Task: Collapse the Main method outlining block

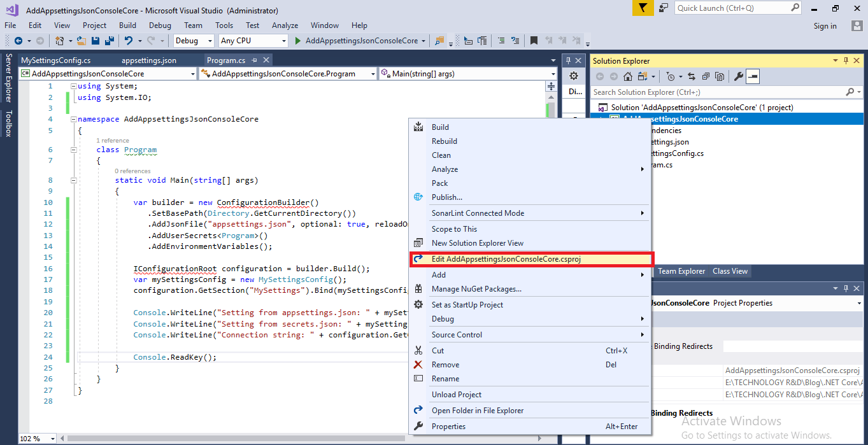Action: (74, 180)
